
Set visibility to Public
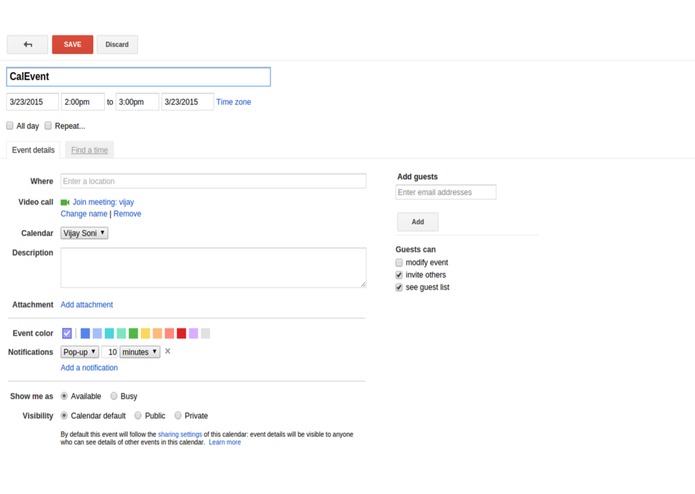(138, 415)
